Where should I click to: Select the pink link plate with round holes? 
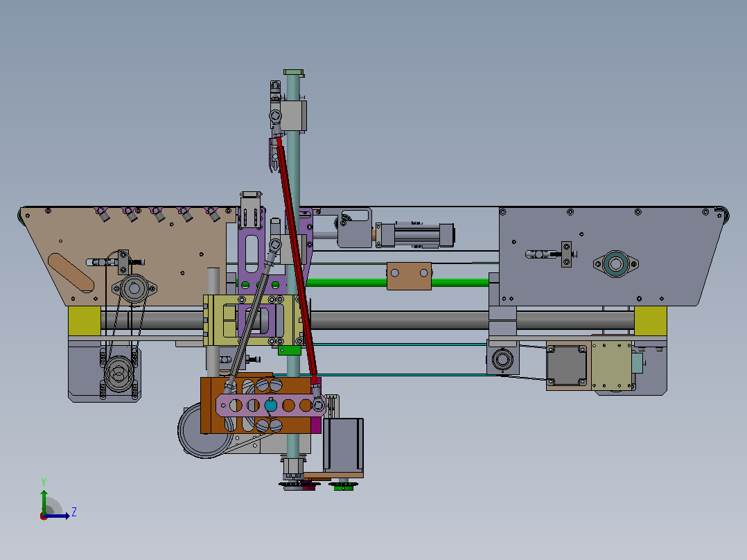coord(270,405)
